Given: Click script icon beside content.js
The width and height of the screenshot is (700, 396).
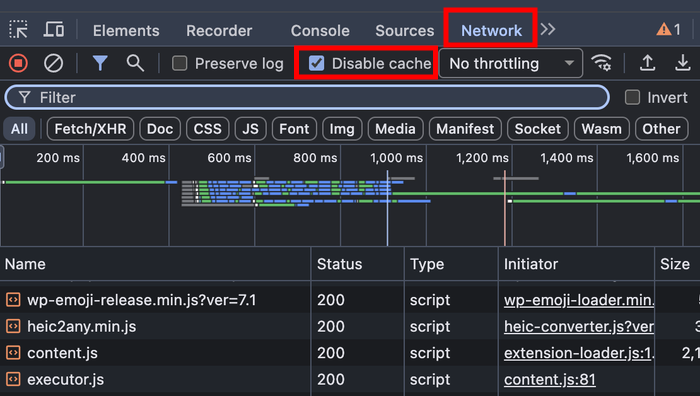Looking at the screenshot, I should pos(13,353).
